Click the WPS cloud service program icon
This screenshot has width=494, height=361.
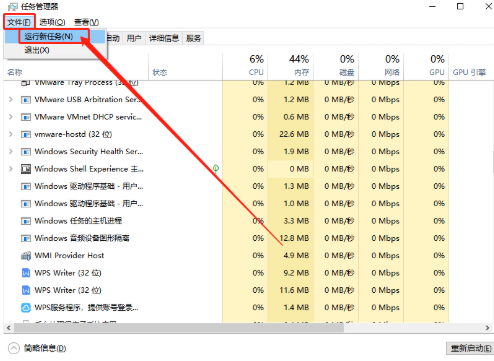[x=26, y=308]
